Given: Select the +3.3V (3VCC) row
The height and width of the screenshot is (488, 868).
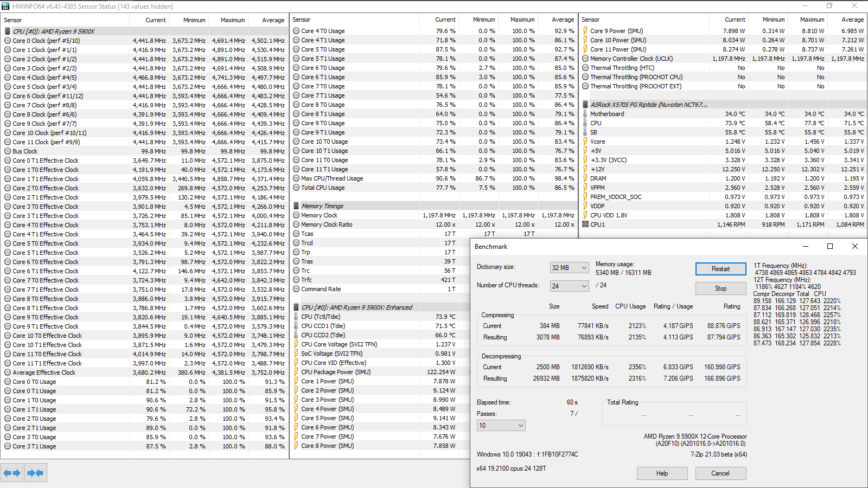Looking at the screenshot, I should pos(723,160).
